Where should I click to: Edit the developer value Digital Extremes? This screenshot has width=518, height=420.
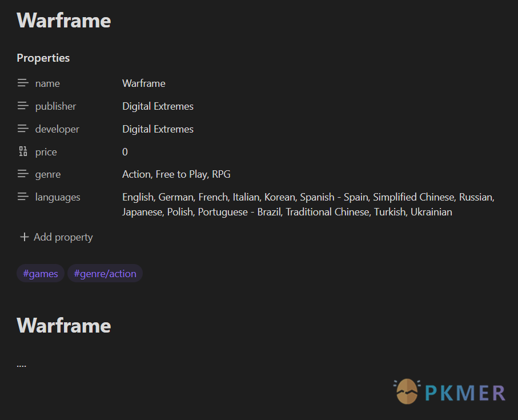click(x=158, y=129)
